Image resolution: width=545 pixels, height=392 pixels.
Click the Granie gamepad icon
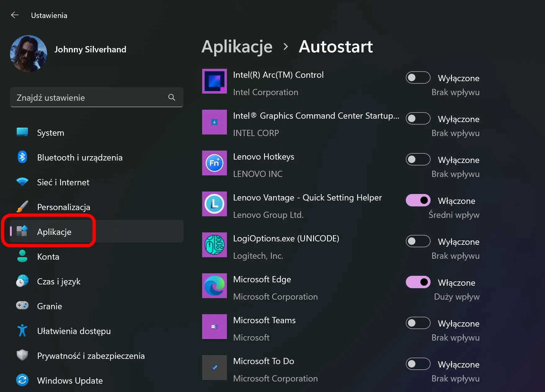(22, 306)
